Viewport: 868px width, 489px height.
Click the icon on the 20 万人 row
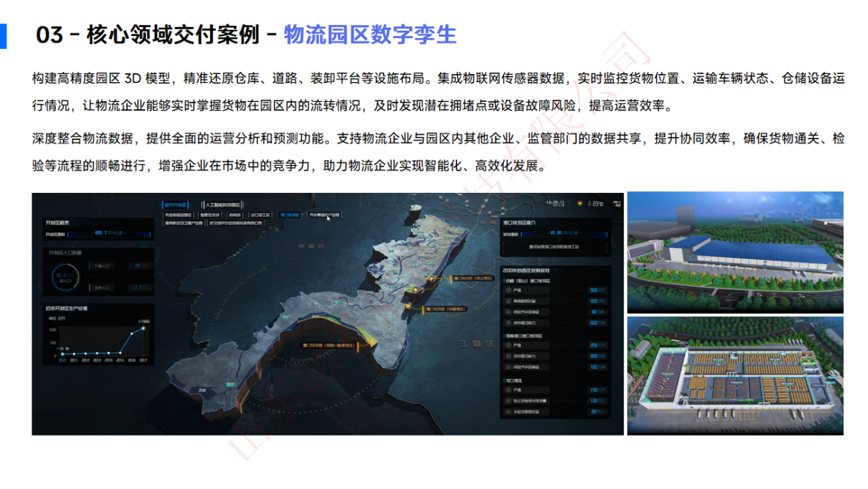[509, 412]
